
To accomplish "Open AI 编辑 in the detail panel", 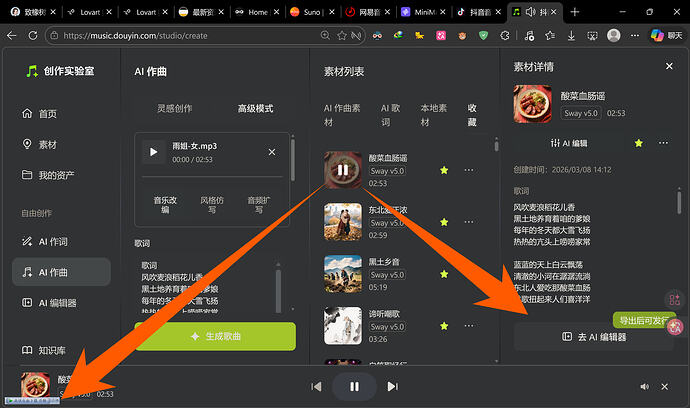I will [x=569, y=143].
